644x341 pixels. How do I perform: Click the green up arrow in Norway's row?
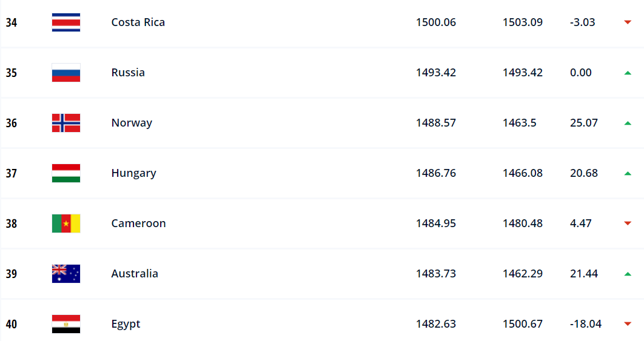(628, 123)
